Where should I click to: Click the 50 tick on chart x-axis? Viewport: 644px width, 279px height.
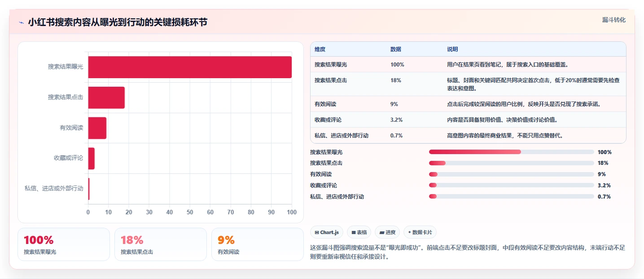[x=190, y=212]
